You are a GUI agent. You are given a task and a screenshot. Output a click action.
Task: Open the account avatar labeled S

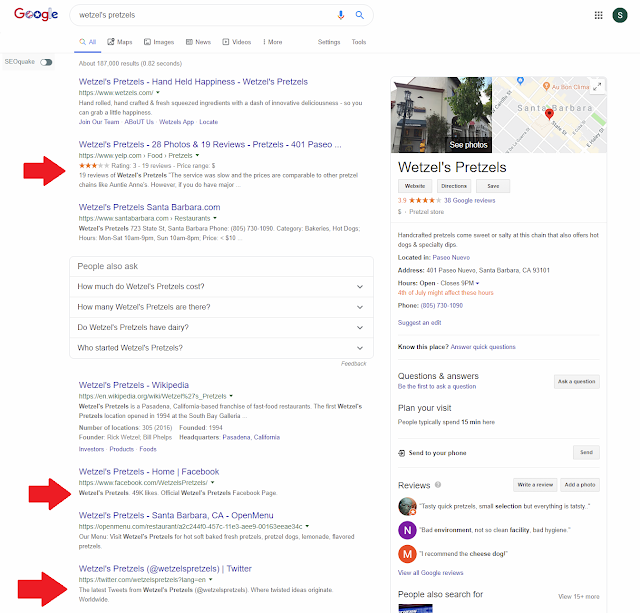click(620, 15)
